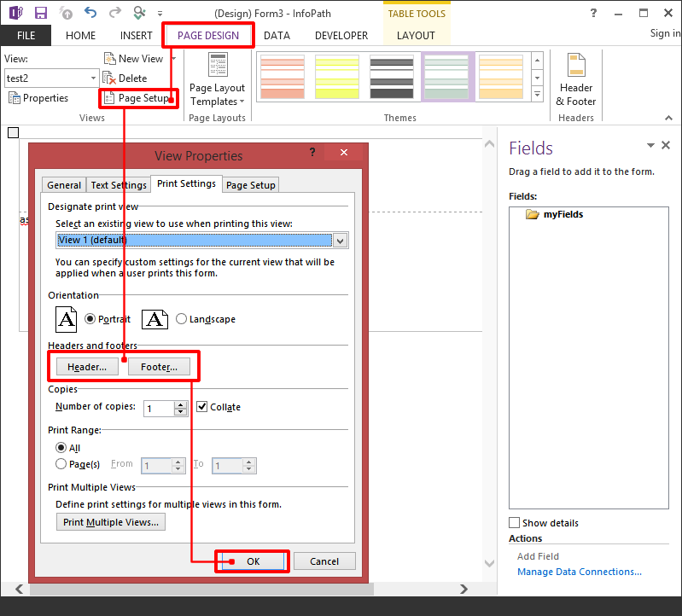Click Header & Footer ribbon button
The width and height of the screenshot is (682, 616).
pyautogui.click(x=576, y=79)
